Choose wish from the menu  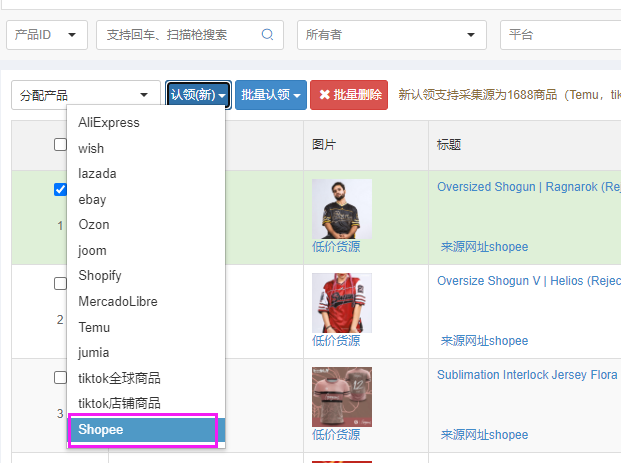coord(146,149)
